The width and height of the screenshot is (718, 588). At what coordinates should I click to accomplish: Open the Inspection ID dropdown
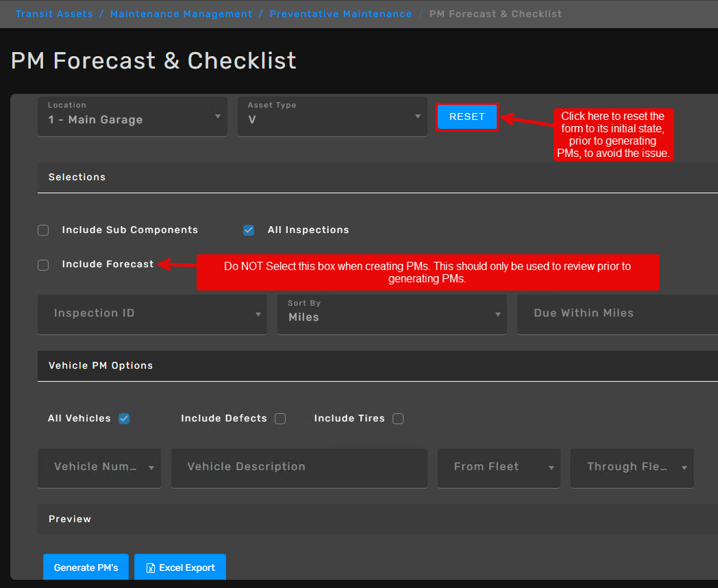(152, 314)
